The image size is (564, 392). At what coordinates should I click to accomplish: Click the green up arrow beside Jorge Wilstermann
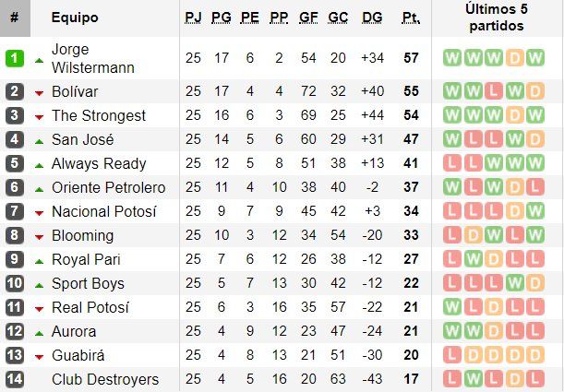tap(39, 59)
